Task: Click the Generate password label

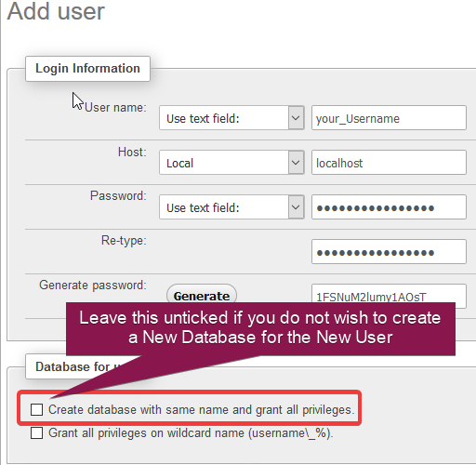Action: (93, 286)
